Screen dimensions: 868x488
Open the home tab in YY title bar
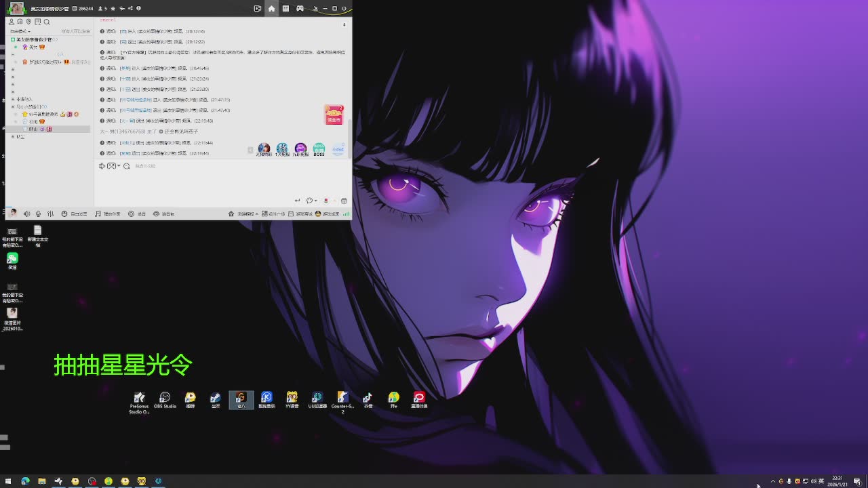point(271,9)
